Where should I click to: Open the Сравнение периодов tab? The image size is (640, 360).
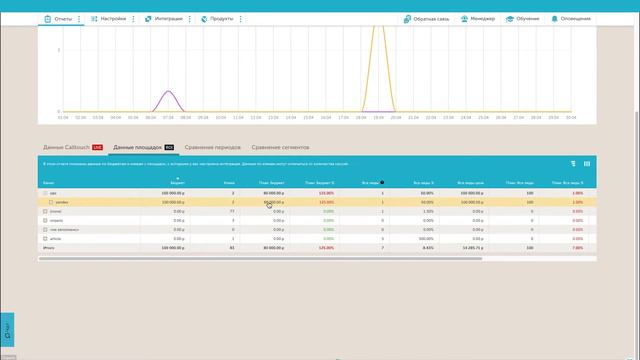213,147
